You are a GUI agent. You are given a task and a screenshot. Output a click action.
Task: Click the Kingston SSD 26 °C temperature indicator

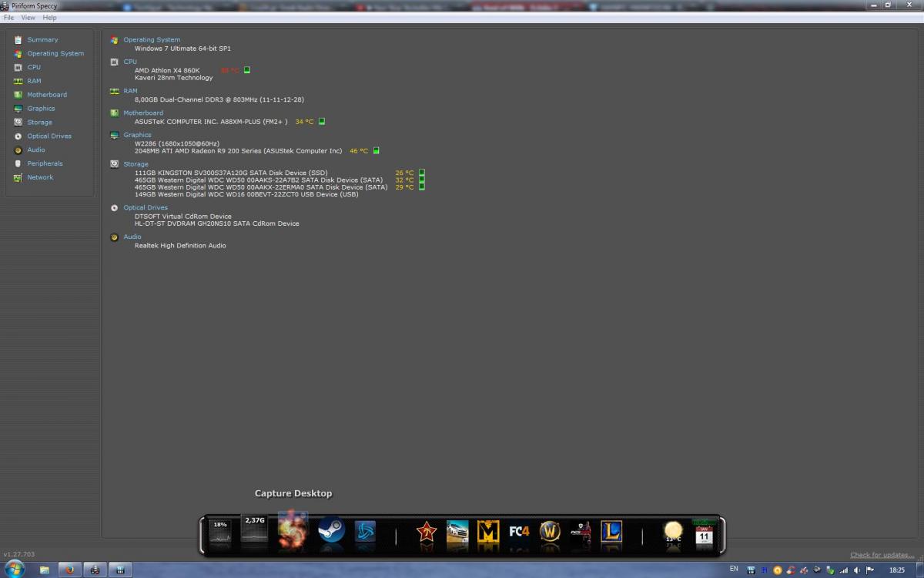[422, 173]
